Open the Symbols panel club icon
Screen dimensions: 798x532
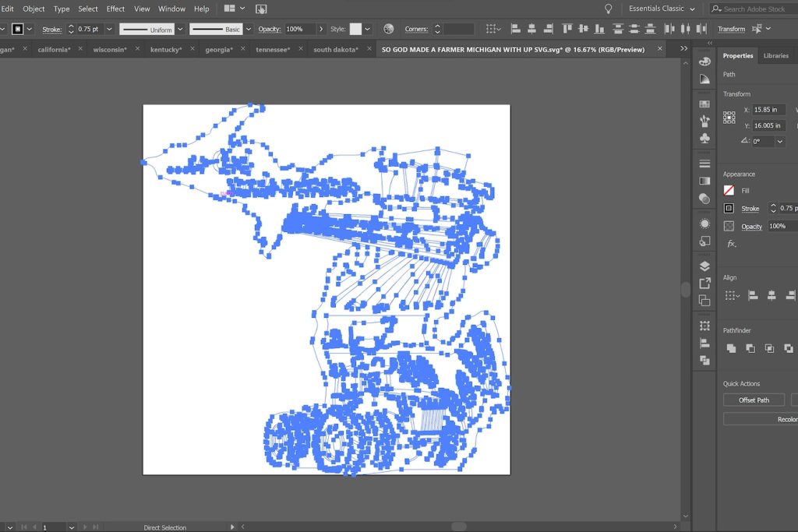tap(704, 138)
